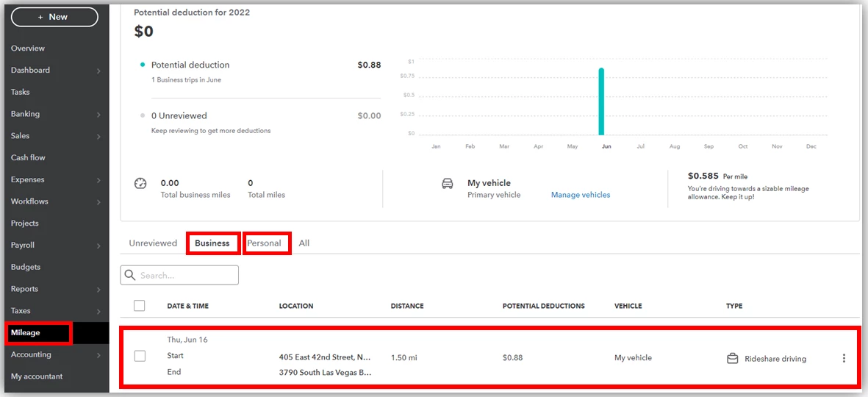868x397 pixels.
Task: Click the car icon beside My vehicle
Action: [448, 184]
